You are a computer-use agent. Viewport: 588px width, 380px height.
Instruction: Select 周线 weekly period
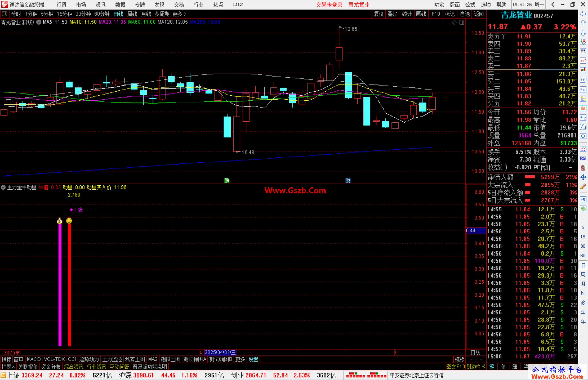point(132,14)
